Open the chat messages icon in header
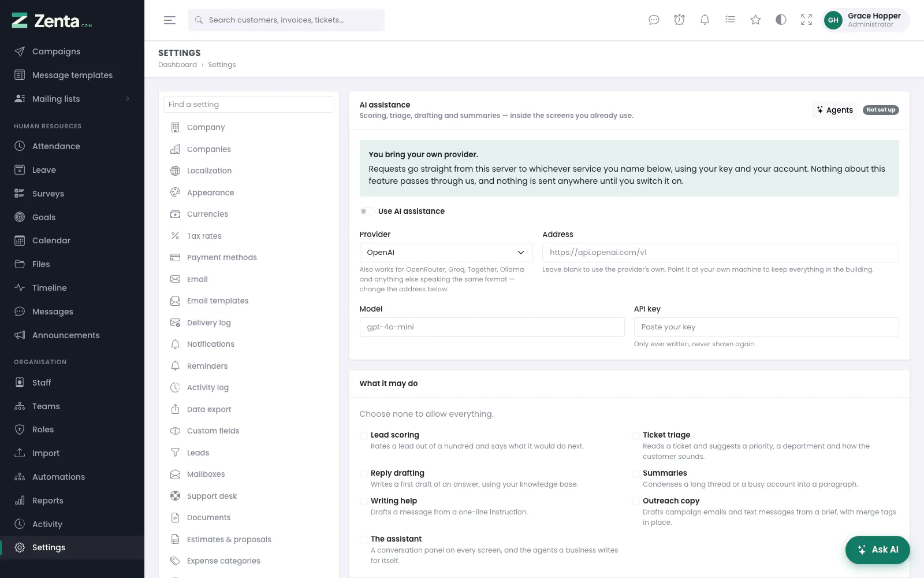 654,20
